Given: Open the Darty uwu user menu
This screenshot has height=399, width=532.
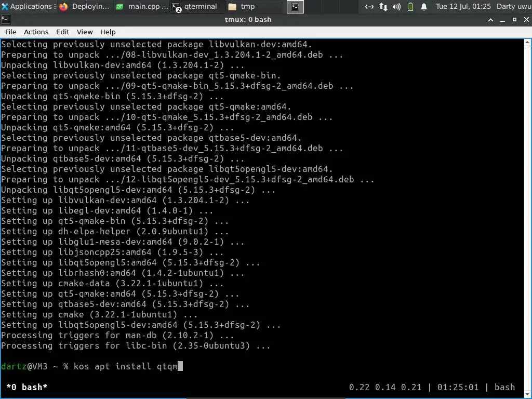Looking at the screenshot, I should [514, 6].
